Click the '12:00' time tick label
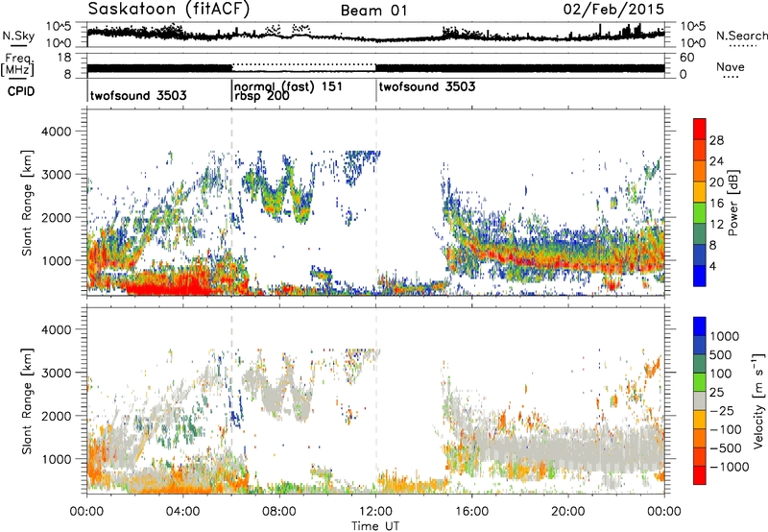Screen dimensions: 768x532 tap(375, 512)
